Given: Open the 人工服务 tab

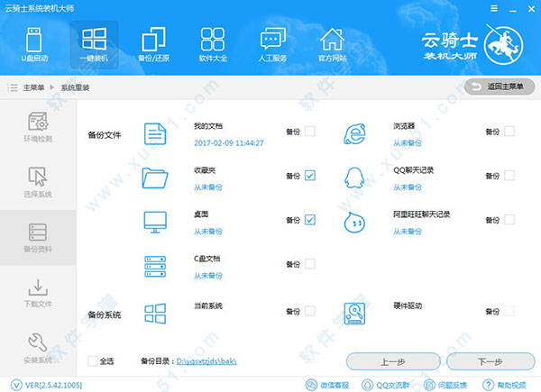Looking at the screenshot, I should [272, 45].
